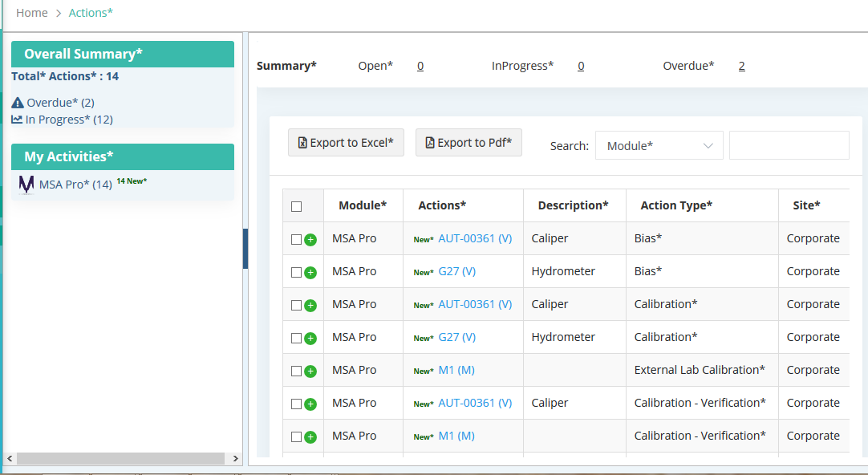Open the InProgress count link in summary
Screen dimensions: 868x475
click(x=581, y=66)
